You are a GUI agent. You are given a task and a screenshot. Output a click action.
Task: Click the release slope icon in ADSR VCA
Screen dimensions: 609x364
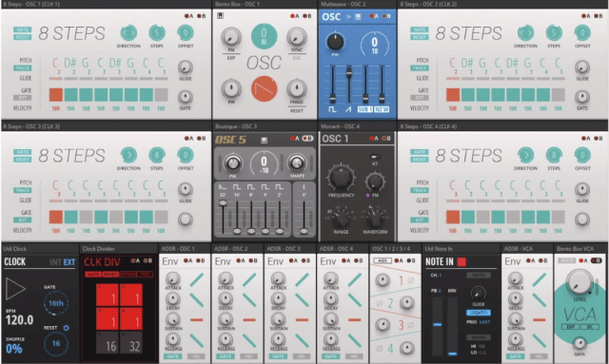(x=540, y=341)
